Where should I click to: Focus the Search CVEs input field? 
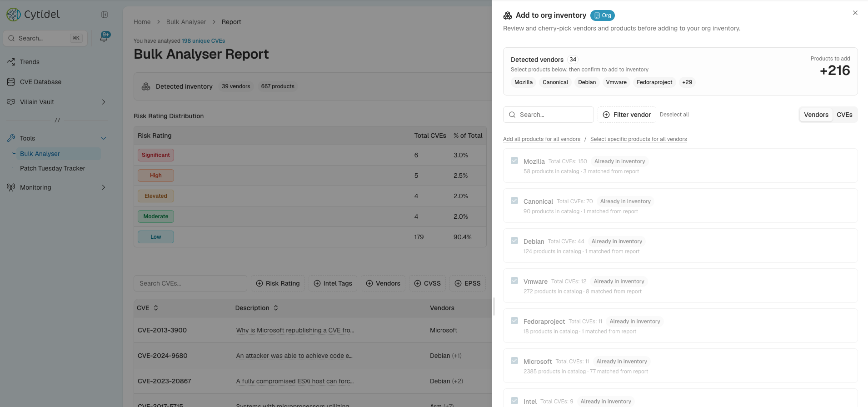190,283
